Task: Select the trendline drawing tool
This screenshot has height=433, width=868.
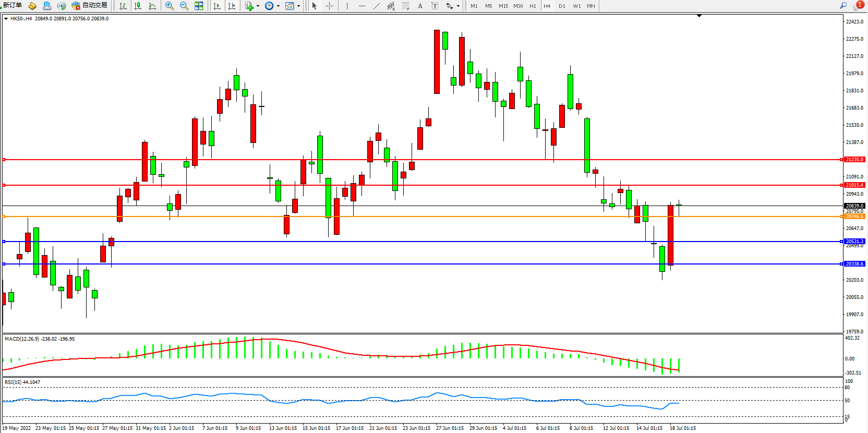Action: [376, 6]
